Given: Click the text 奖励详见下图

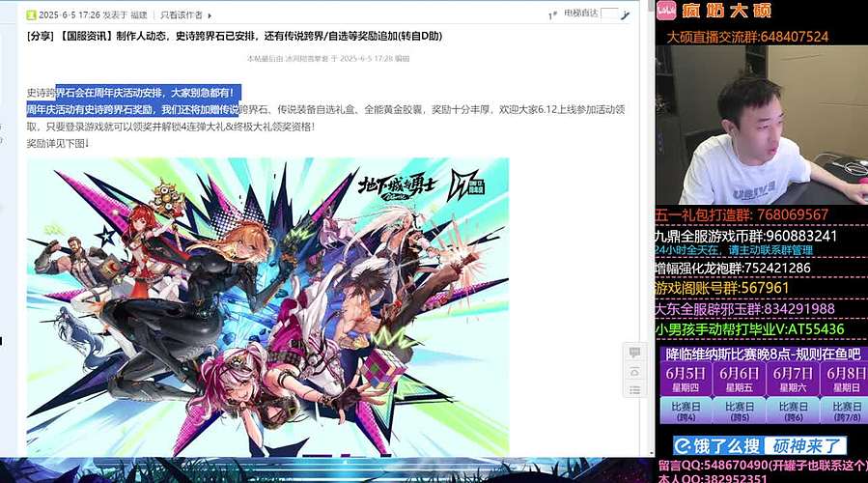Looking at the screenshot, I should pyautogui.click(x=58, y=144).
